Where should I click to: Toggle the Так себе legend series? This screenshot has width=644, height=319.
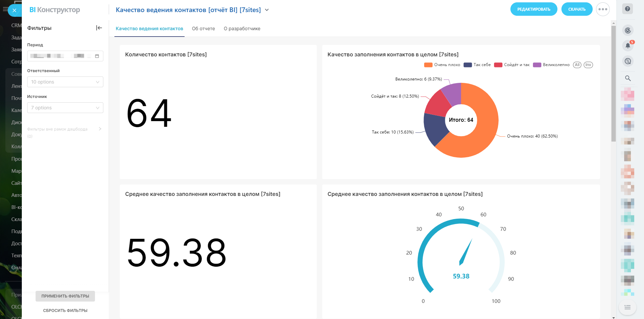pyautogui.click(x=477, y=65)
